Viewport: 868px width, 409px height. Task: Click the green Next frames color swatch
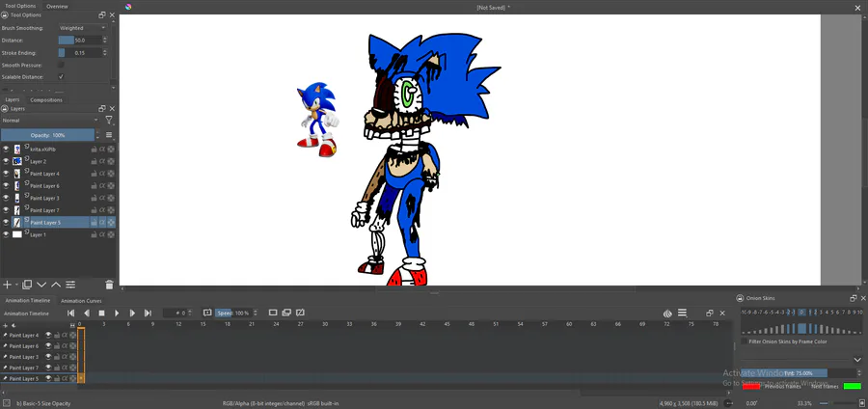[853, 386]
